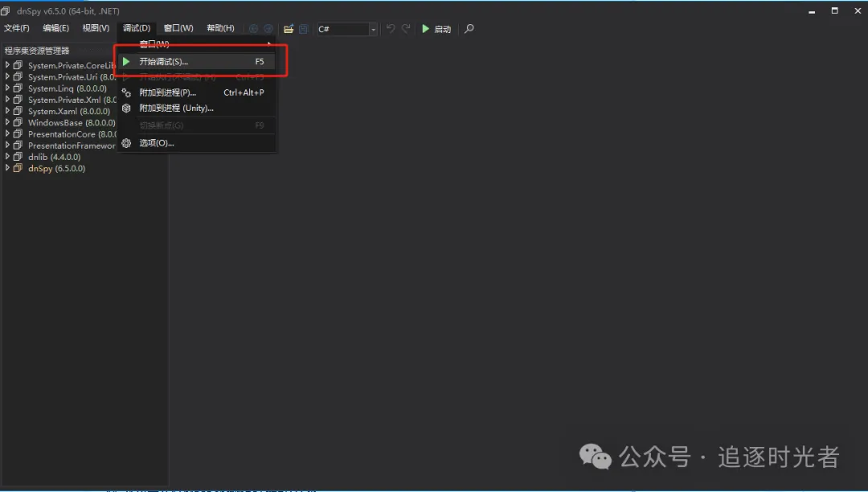Expand the PresentationFramework tree node

7,146
